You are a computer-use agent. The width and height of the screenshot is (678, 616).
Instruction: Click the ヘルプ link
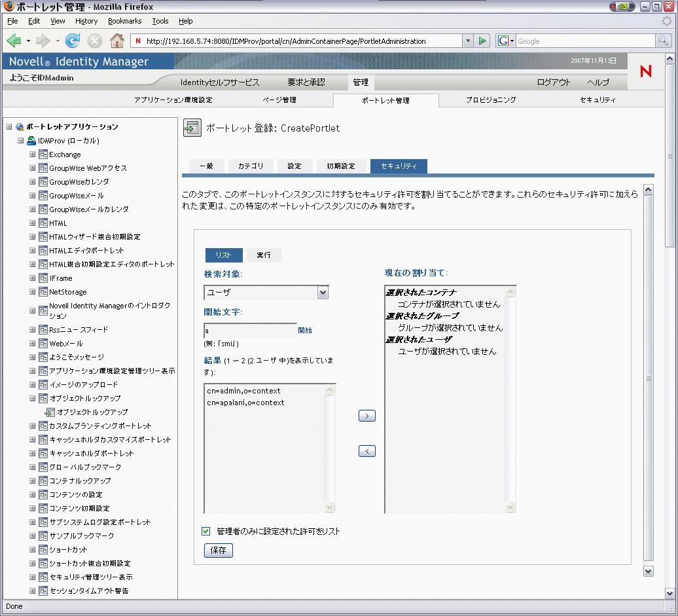(x=598, y=82)
